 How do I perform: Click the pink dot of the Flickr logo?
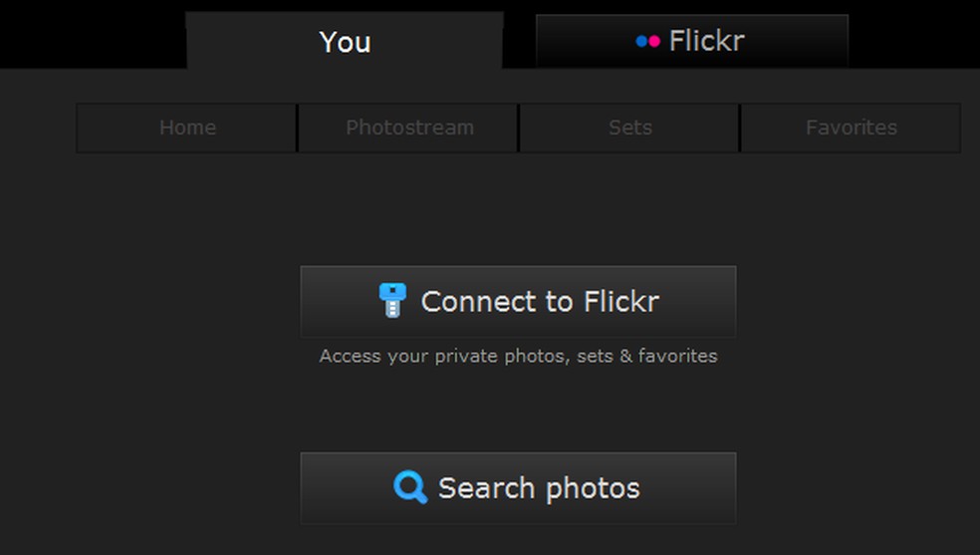653,41
